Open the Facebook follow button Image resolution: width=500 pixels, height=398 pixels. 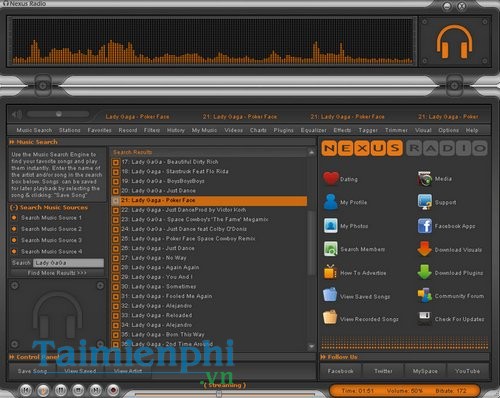coord(340,371)
